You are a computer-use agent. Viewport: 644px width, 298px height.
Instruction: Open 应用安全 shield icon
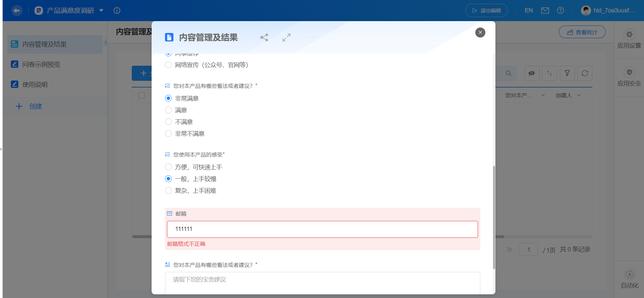(629, 72)
